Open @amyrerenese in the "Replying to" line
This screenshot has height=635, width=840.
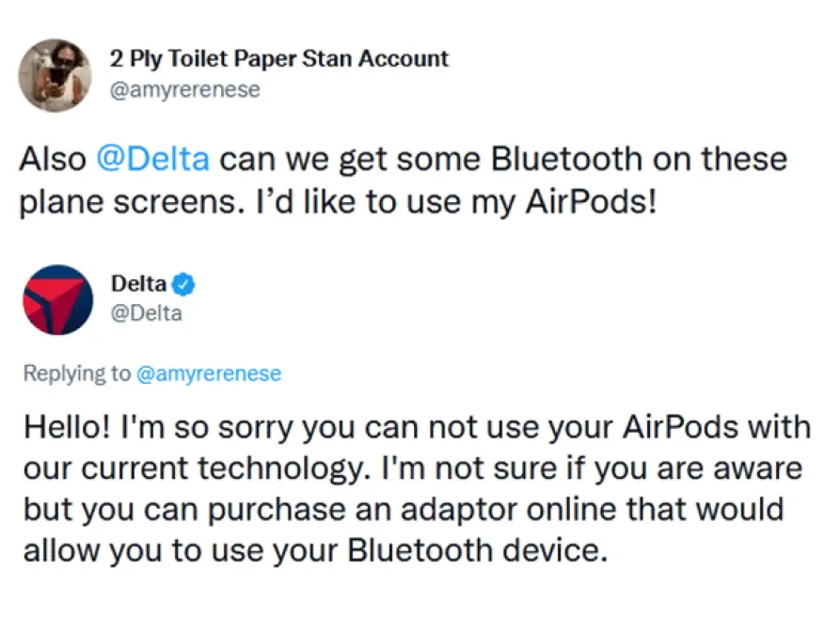209,373
